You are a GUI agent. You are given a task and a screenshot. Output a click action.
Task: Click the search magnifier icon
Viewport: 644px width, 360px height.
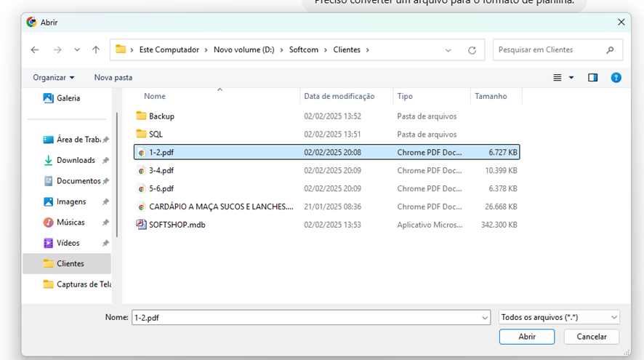coord(610,50)
